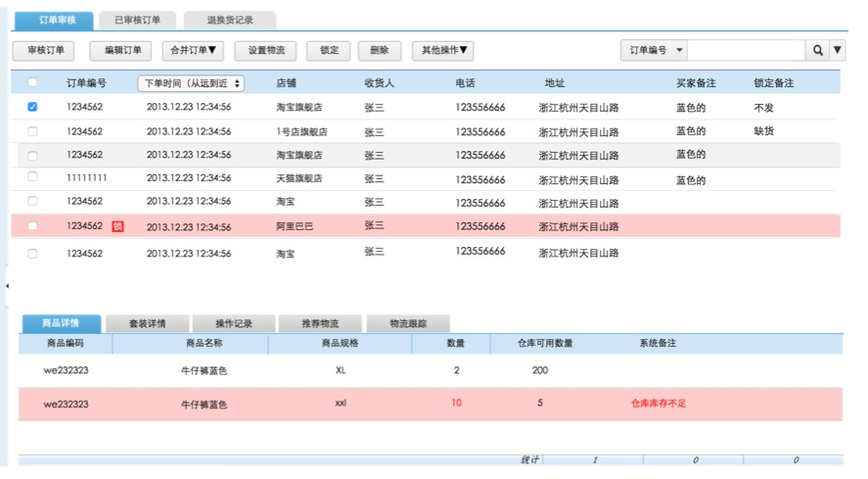The image size is (868, 479).
Task: Select the checkbox on the 阿里巴巴 order row
Action: (x=32, y=226)
